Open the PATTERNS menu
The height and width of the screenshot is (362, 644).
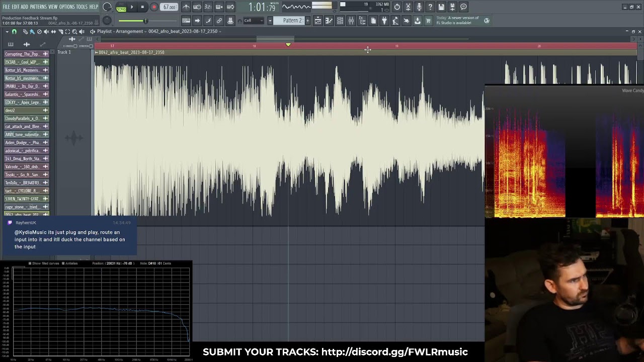coord(38,7)
